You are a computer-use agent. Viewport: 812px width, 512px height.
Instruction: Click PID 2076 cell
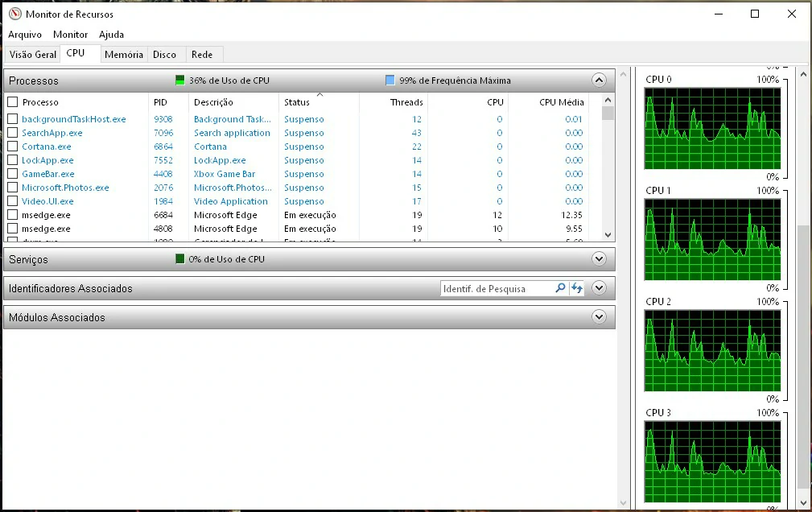coord(163,187)
